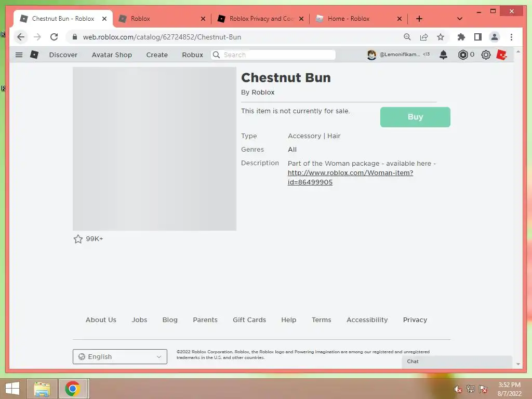The height and width of the screenshot is (399, 532).
Task: Open About Us footer link
Action: coord(101,320)
